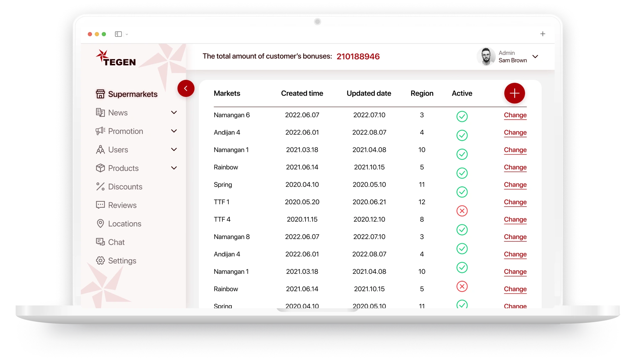Click Sam Brown's avatar photo
This screenshot has height=364, width=634.
(x=486, y=56)
